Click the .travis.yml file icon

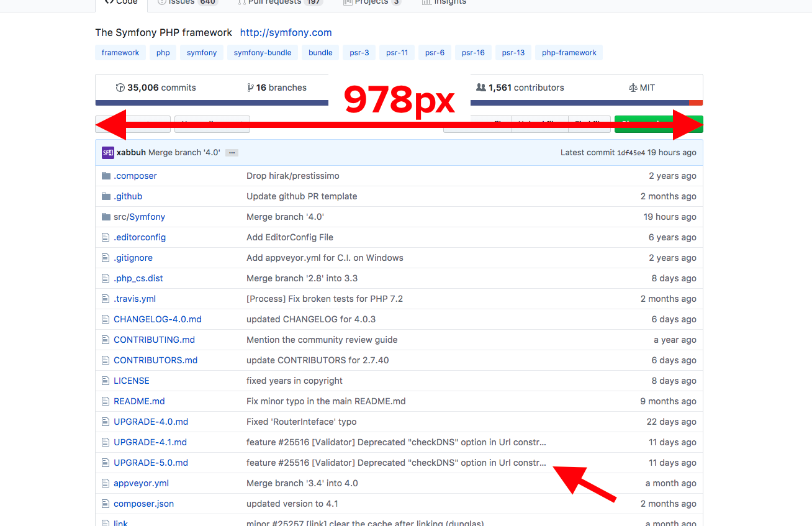click(x=106, y=299)
